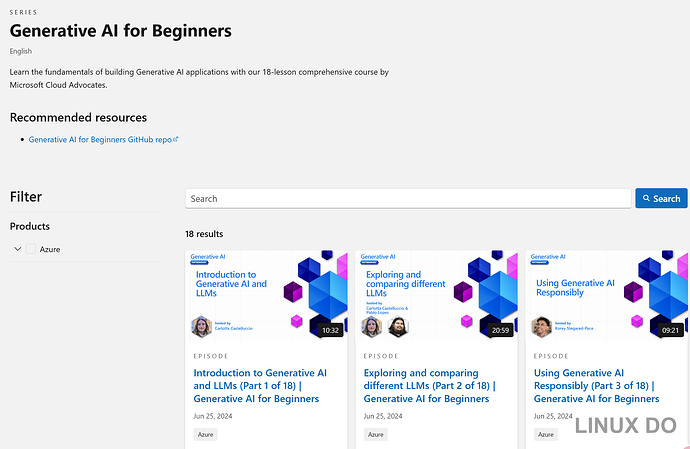Click the 20:59 duration badge on second video

tap(500, 330)
